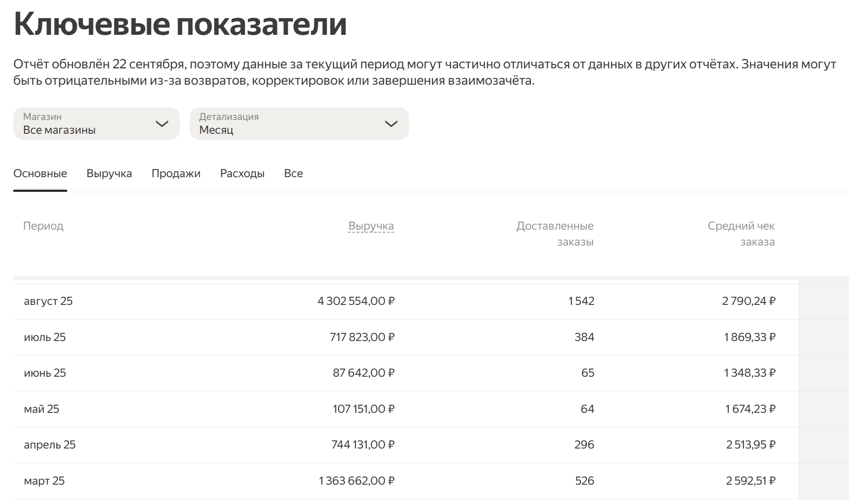
Task: Switch to the Основные tab
Action: pos(40,173)
